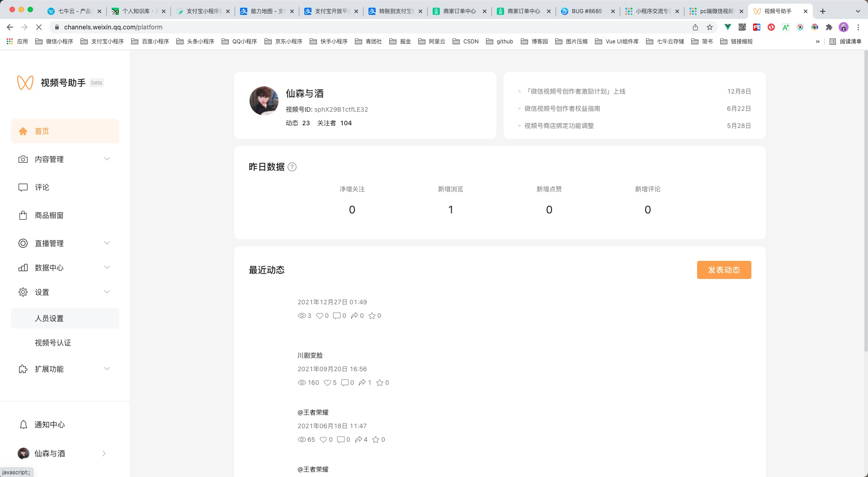Click the share icon on 川剧变脸 post
Viewport: 868px width, 477px height.
click(x=362, y=383)
